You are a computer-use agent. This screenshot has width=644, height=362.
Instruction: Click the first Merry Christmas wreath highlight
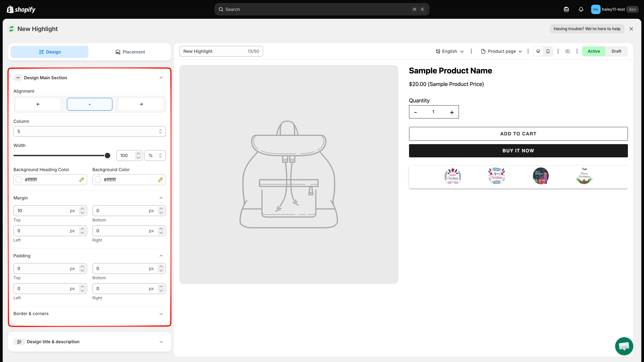[453, 176]
